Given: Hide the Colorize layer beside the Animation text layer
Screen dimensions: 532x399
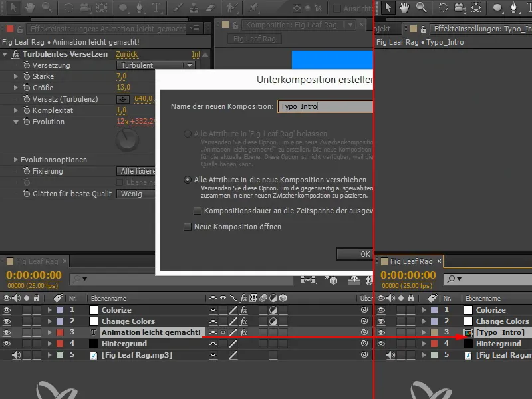Looking at the screenshot, I should tap(7, 309).
